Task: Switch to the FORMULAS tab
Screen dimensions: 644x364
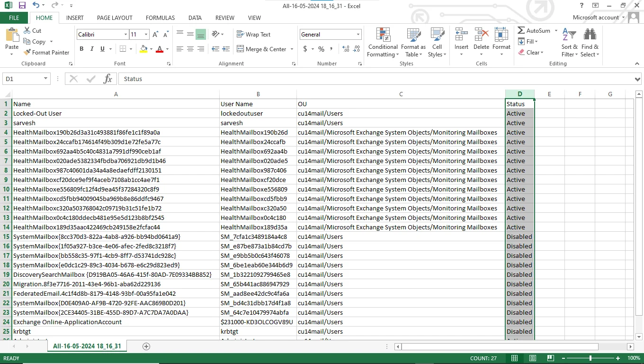Action: [160, 18]
